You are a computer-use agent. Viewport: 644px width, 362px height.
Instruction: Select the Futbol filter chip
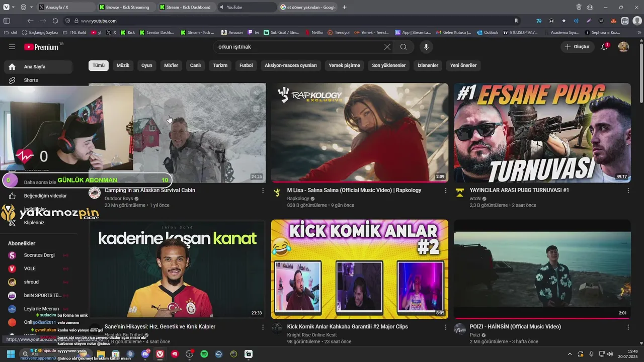click(246, 65)
